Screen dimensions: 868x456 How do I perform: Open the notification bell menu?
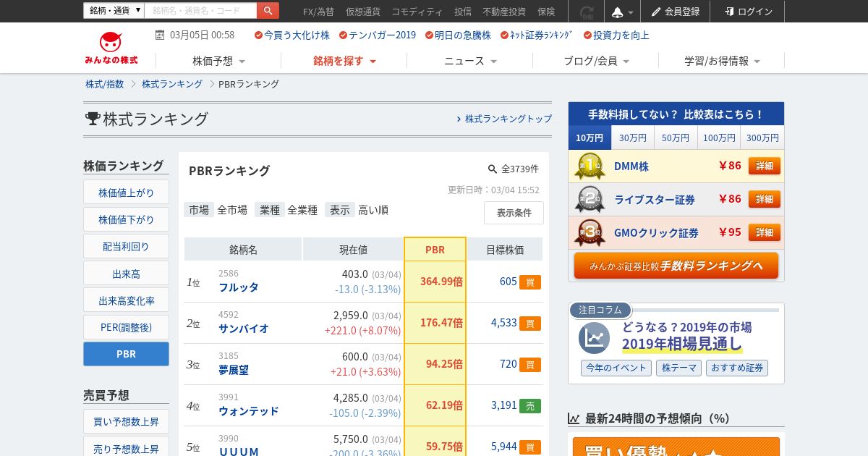pyautogui.click(x=623, y=12)
